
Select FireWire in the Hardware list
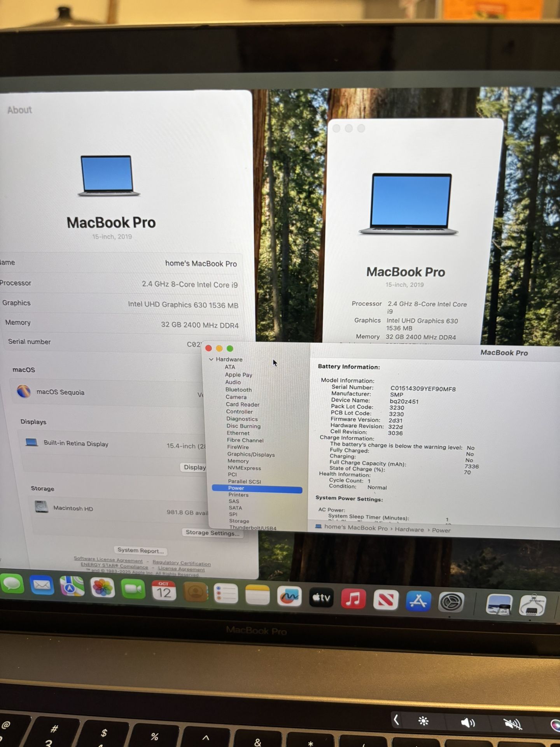238,447
